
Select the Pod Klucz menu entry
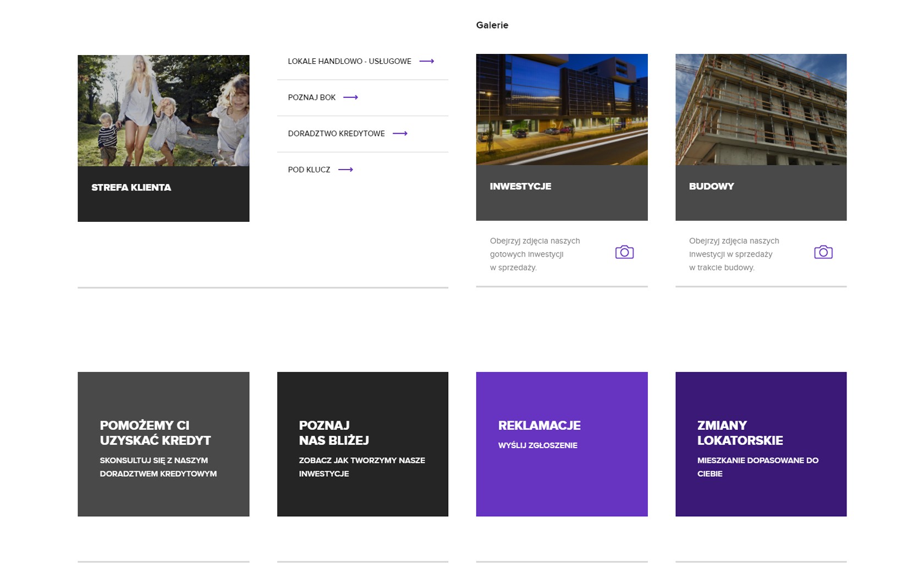pyautogui.click(x=309, y=170)
